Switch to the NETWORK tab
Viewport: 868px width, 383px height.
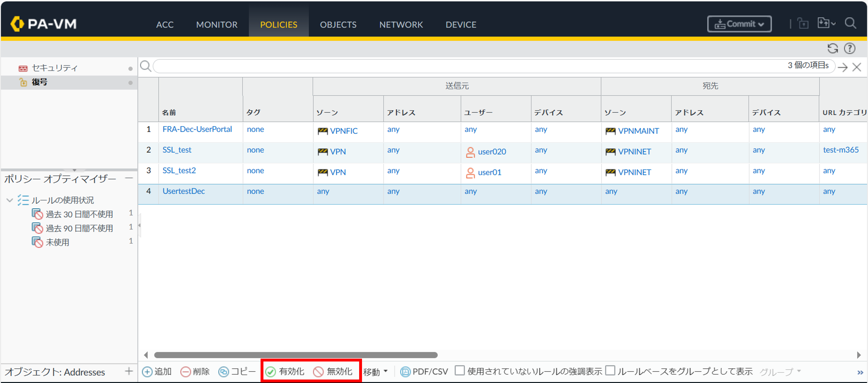(401, 25)
